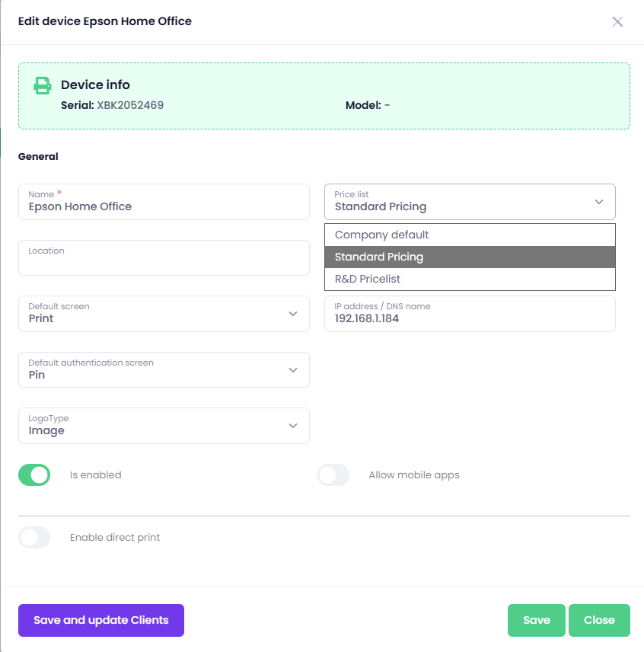Viewport: 644px width, 652px height.
Task: Open the LogoType dropdown
Action: [164, 426]
